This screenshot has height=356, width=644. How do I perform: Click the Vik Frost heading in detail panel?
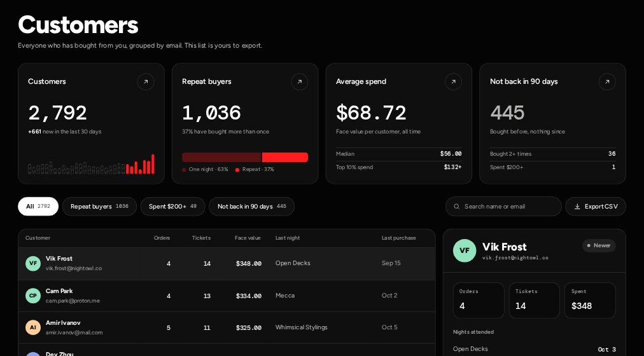point(505,247)
